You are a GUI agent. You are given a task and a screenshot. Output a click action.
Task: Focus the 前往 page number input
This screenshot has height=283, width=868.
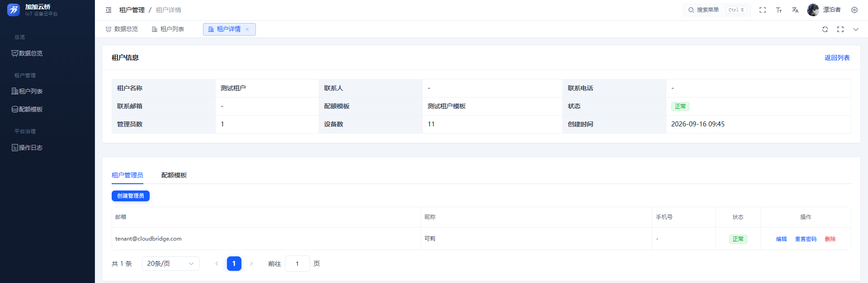click(x=297, y=264)
